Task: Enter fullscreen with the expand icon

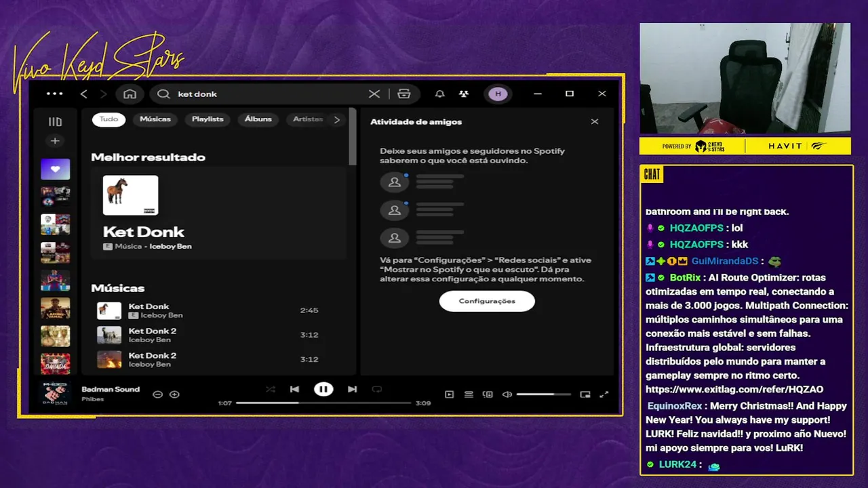Action: point(604,394)
